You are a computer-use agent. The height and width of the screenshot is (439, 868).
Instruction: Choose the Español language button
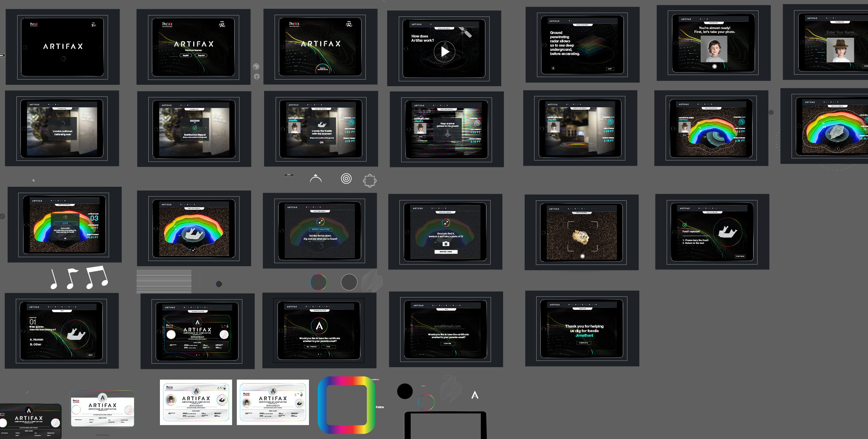tap(201, 55)
